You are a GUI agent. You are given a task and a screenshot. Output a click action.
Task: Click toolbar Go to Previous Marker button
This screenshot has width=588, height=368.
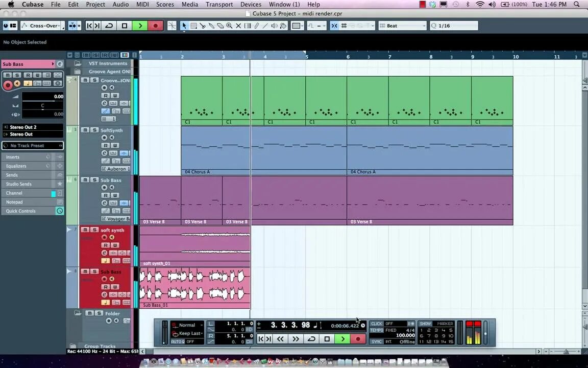click(89, 26)
